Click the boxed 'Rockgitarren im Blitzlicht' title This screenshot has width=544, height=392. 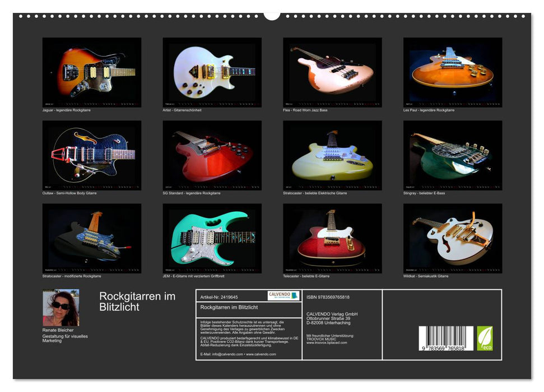tap(229, 307)
